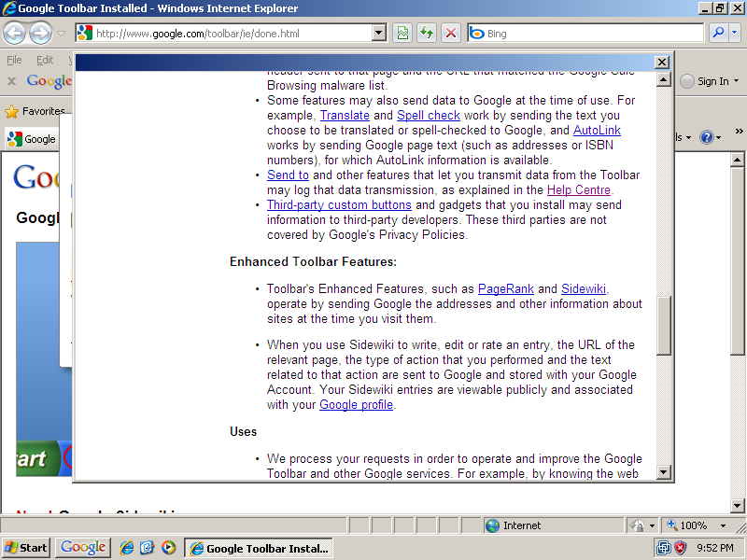Open the recent pages dropdown beside Forward

pyautogui.click(x=61, y=34)
